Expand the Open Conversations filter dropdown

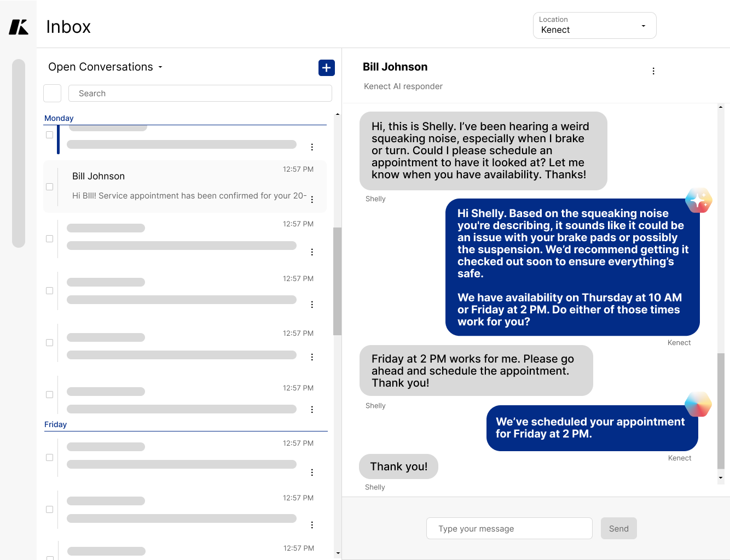click(106, 67)
